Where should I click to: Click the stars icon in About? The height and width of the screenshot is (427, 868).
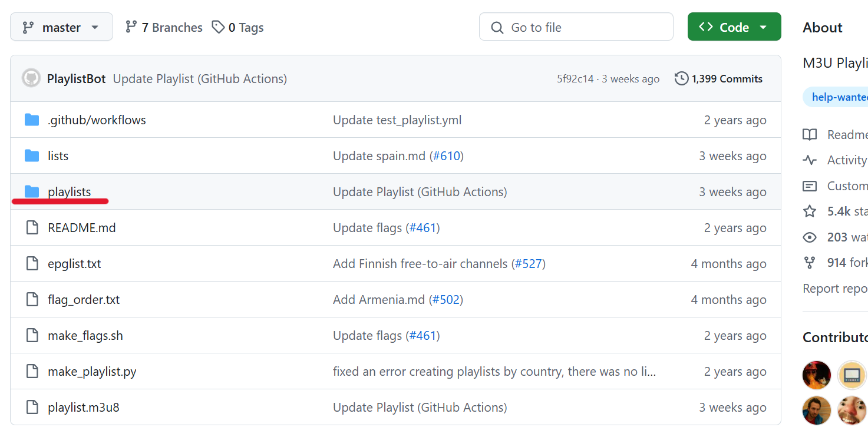click(x=810, y=211)
